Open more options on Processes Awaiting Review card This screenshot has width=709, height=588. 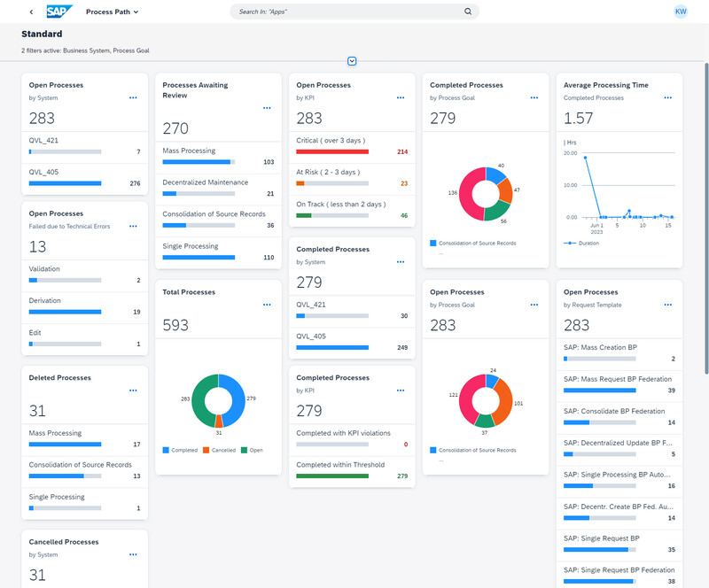click(x=267, y=108)
